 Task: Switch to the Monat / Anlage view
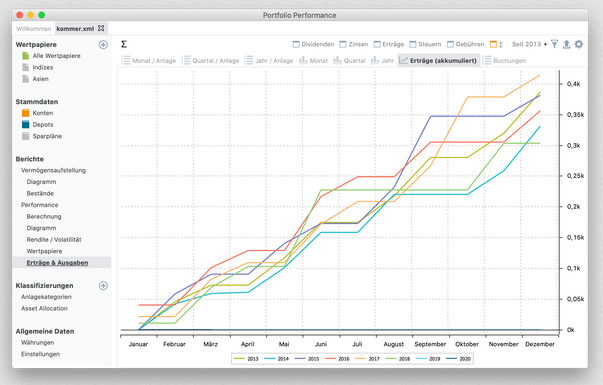[x=148, y=60]
